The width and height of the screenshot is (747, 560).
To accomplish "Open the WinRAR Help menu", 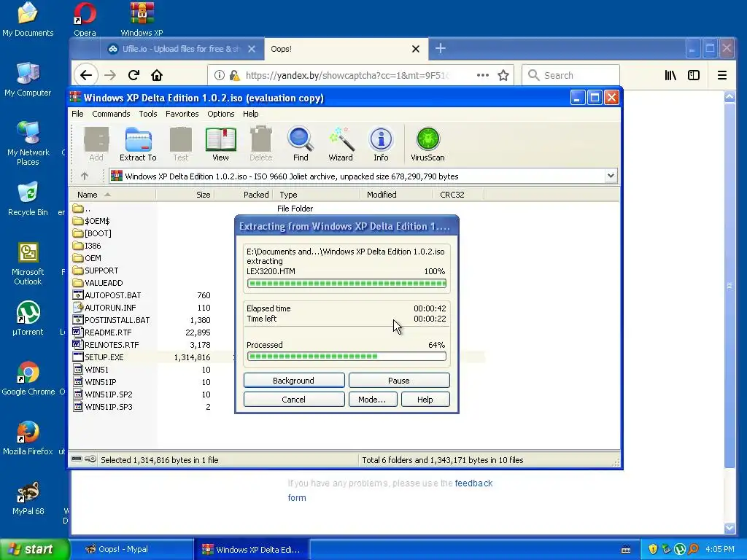I will coord(251,114).
